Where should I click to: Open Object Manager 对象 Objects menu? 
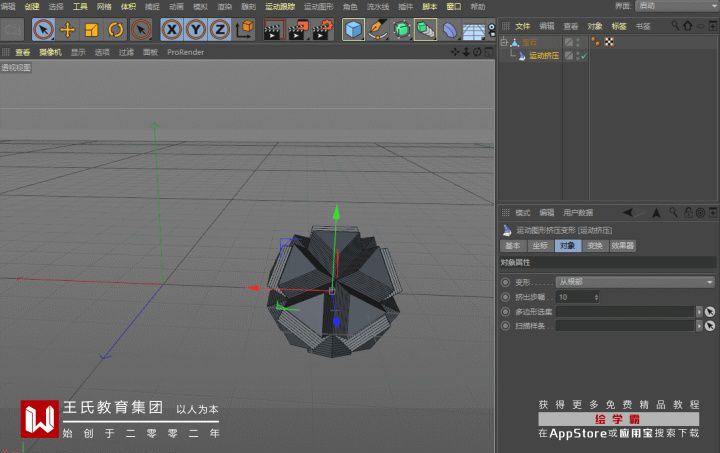pyautogui.click(x=595, y=26)
